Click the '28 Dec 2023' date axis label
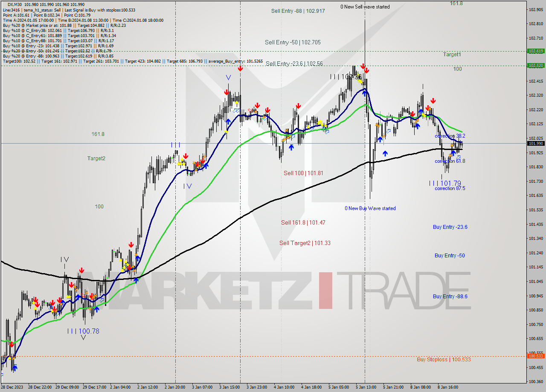Screen dimensions: 546x392 (x=12, y=387)
